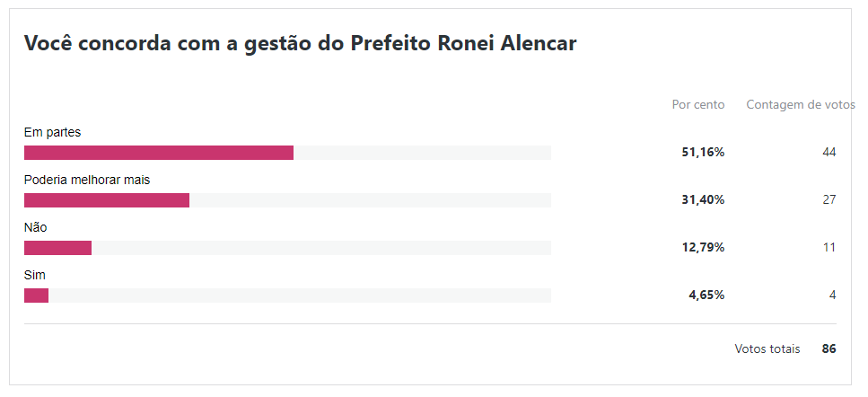Click the 4,65% percentage value
Image resolution: width=868 pixels, height=397 pixels.
(706, 296)
